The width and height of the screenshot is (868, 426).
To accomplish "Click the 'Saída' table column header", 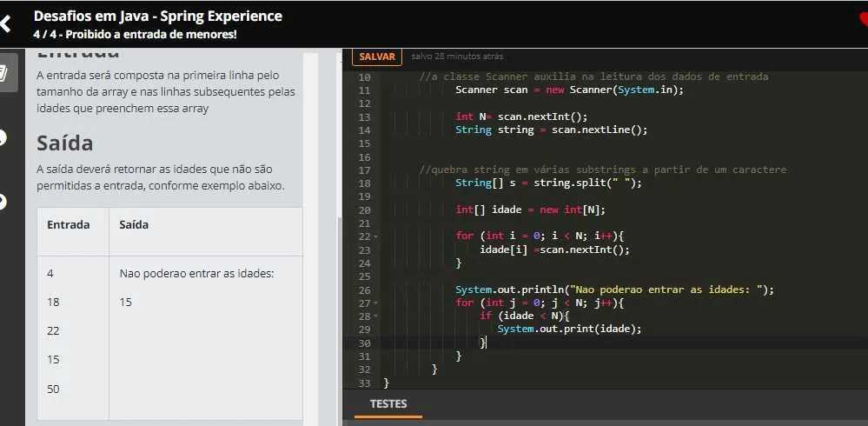I will pos(134,225).
